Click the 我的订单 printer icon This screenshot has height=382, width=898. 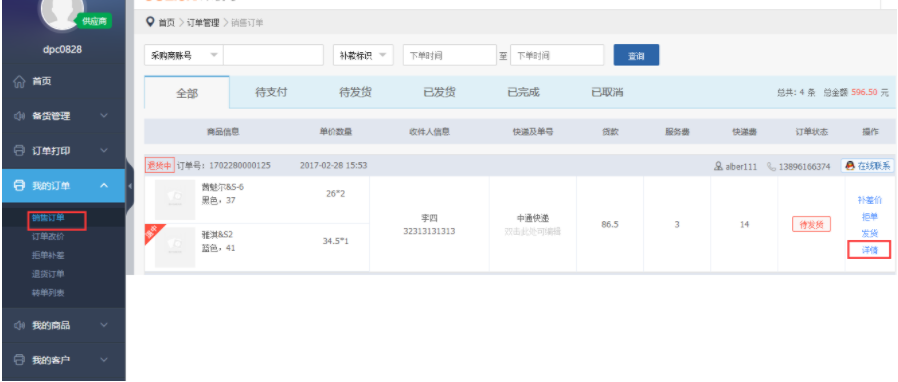[19, 186]
